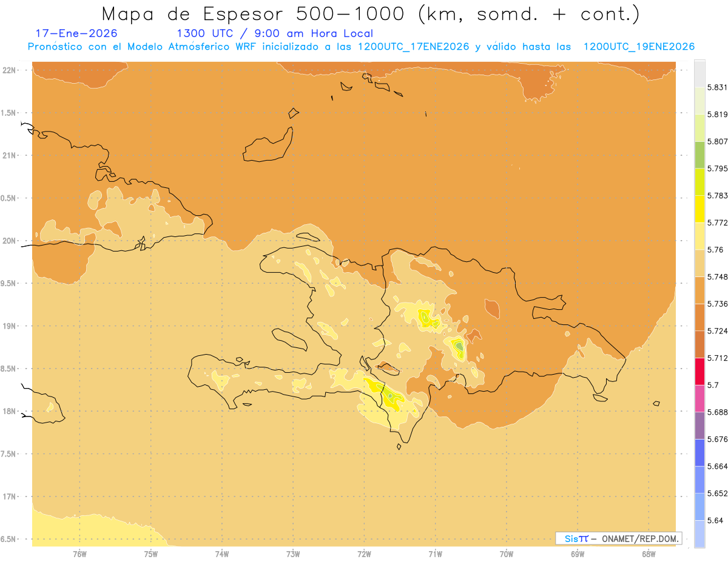This screenshot has height=562, width=728.
Task: Click the "69W" longitude axis label
Action: click(578, 554)
